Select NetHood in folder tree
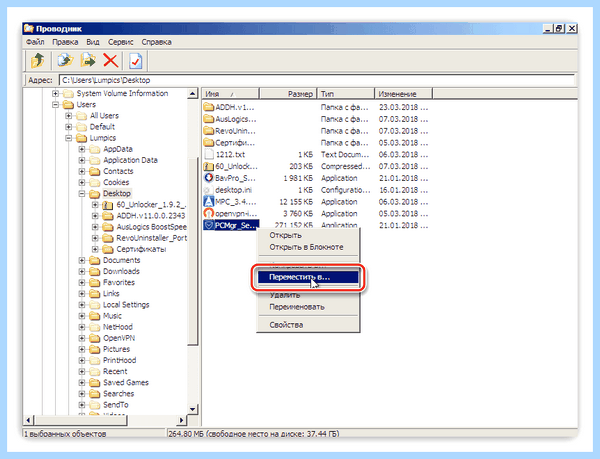The image size is (600, 459). pyautogui.click(x=118, y=327)
